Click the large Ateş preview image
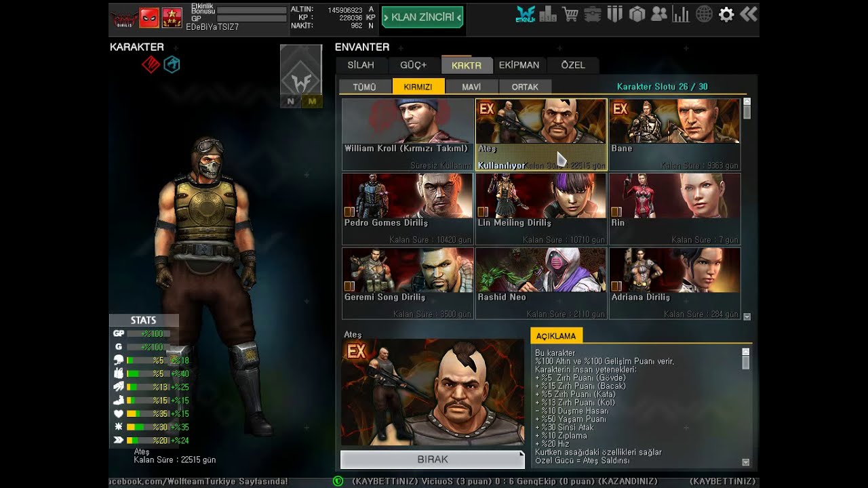 [433, 392]
